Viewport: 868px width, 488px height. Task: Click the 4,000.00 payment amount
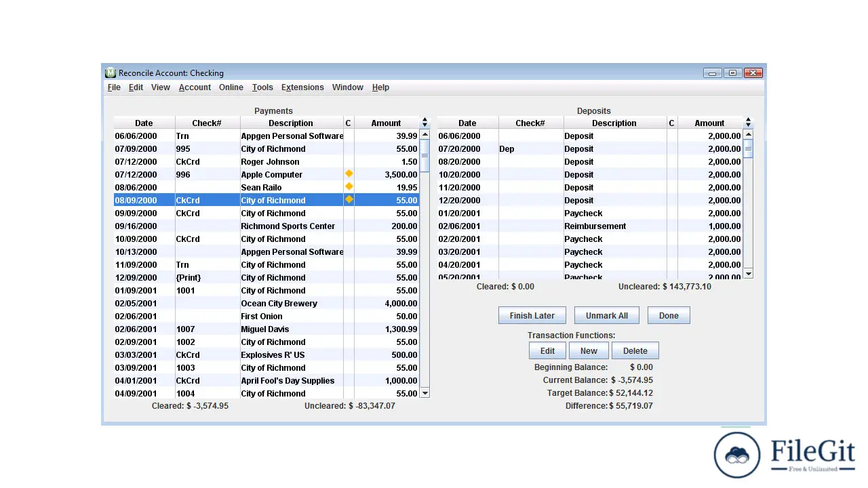401,303
